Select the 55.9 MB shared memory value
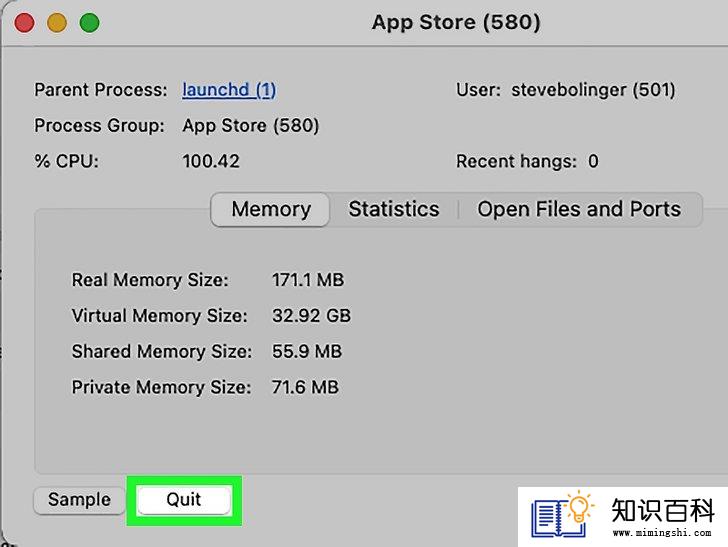Image resolution: width=728 pixels, height=547 pixels. pyautogui.click(x=307, y=352)
